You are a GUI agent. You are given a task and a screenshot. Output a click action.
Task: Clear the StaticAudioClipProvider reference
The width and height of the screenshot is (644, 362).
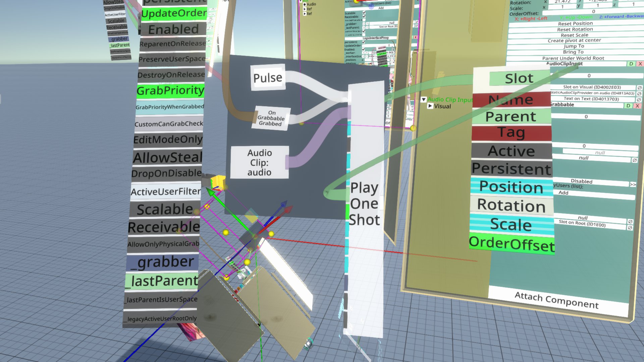point(639,94)
